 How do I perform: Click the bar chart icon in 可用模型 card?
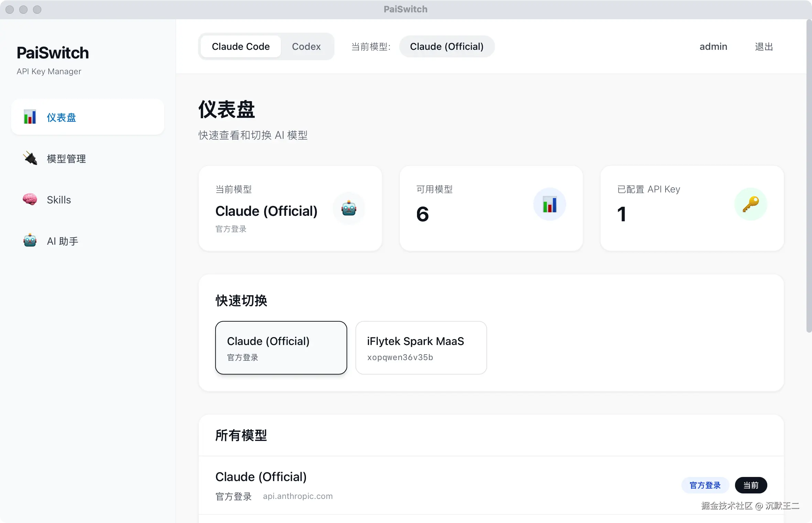[549, 204]
